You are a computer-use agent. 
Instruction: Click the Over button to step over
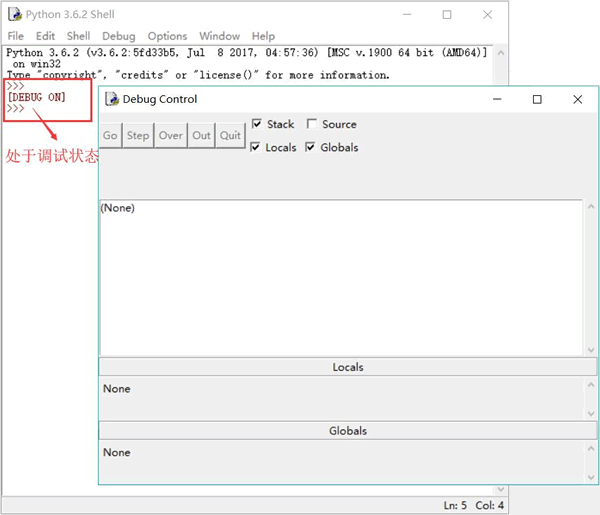coord(171,136)
